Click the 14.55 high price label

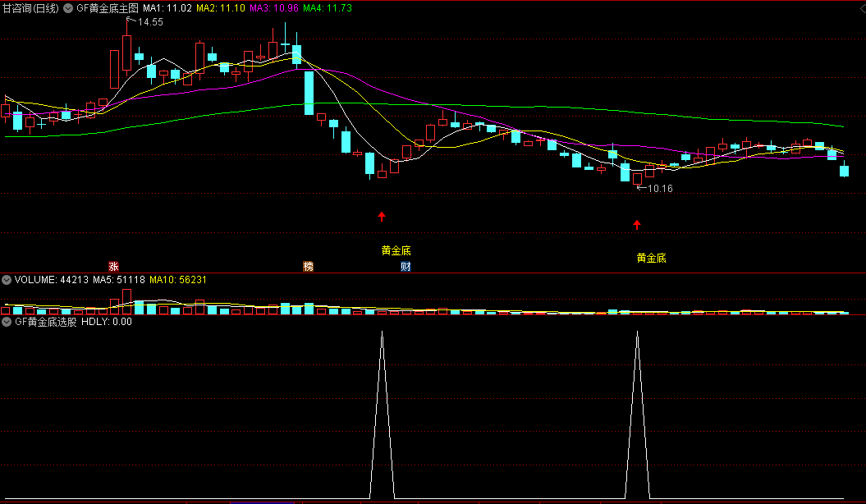[150, 22]
